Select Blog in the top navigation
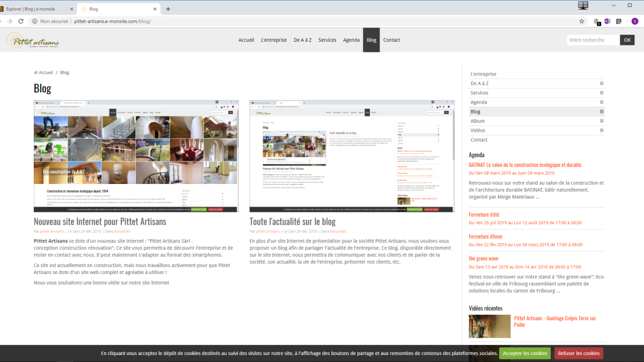644x362 pixels. (x=371, y=40)
